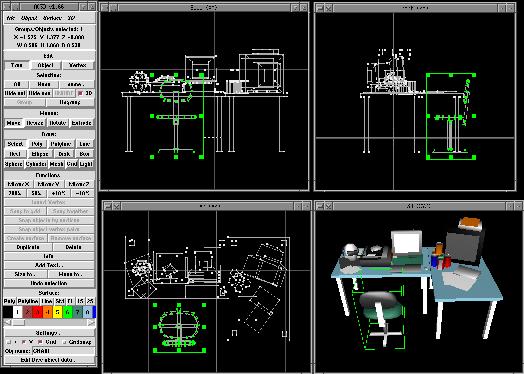
Task: Pick the Ellipse draw tool
Action: coord(39,154)
